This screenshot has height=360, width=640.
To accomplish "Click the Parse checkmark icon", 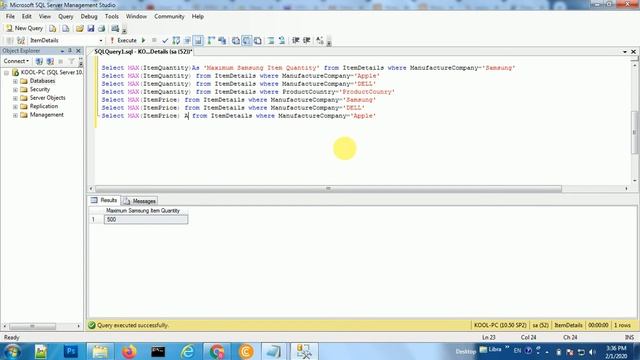I will (165, 40).
